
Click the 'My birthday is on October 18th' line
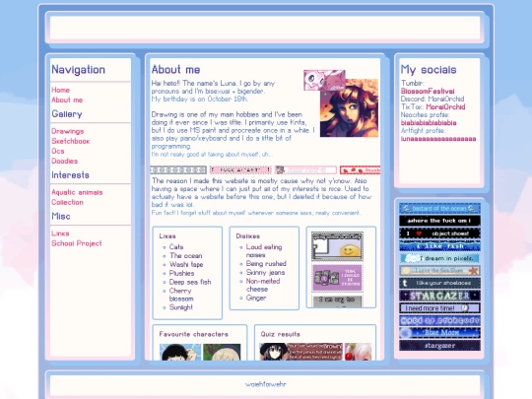point(199,100)
